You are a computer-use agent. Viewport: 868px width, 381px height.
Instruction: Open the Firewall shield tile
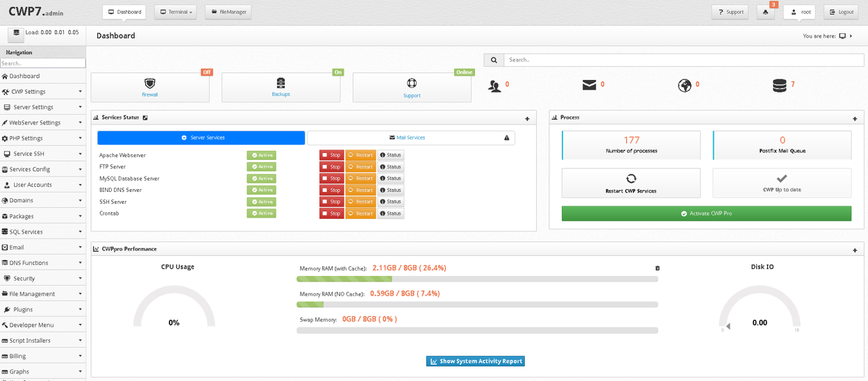pyautogui.click(x=150, y=88)
